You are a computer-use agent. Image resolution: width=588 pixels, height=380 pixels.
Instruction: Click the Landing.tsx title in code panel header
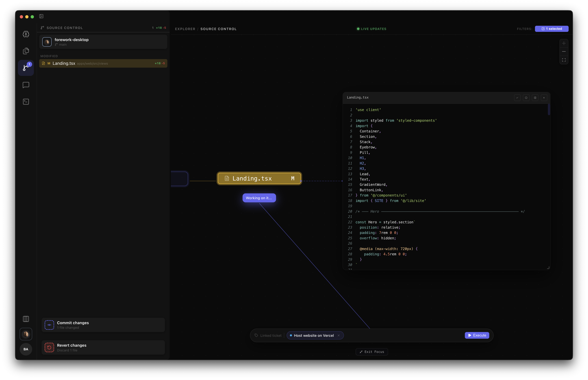357,97
